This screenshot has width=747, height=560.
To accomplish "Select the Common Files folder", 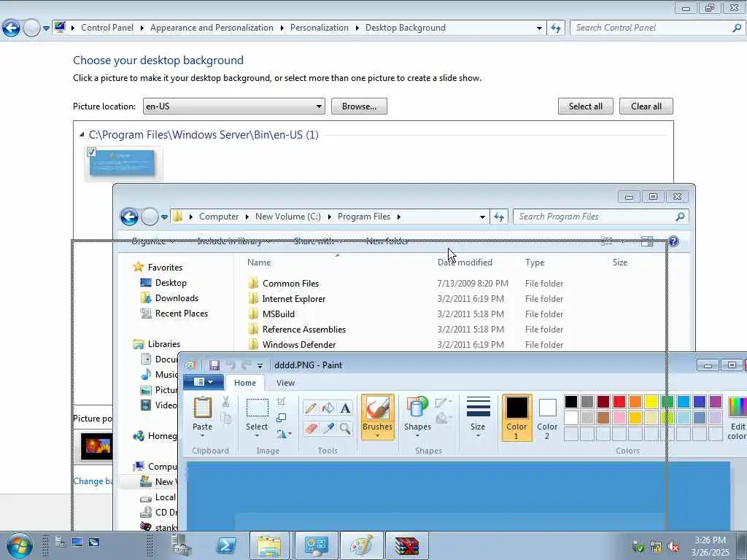I will 290,284.
